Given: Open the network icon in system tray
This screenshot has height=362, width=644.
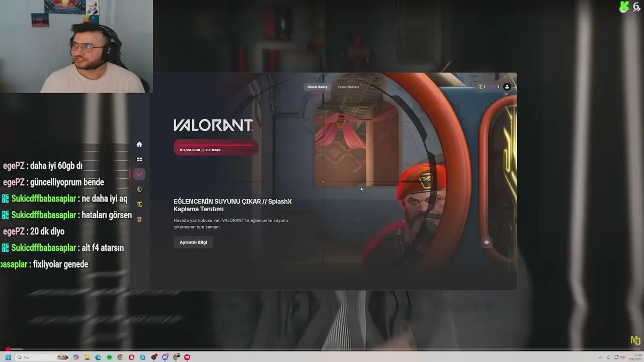Looking at the screenshot, I should coord(616,357).
